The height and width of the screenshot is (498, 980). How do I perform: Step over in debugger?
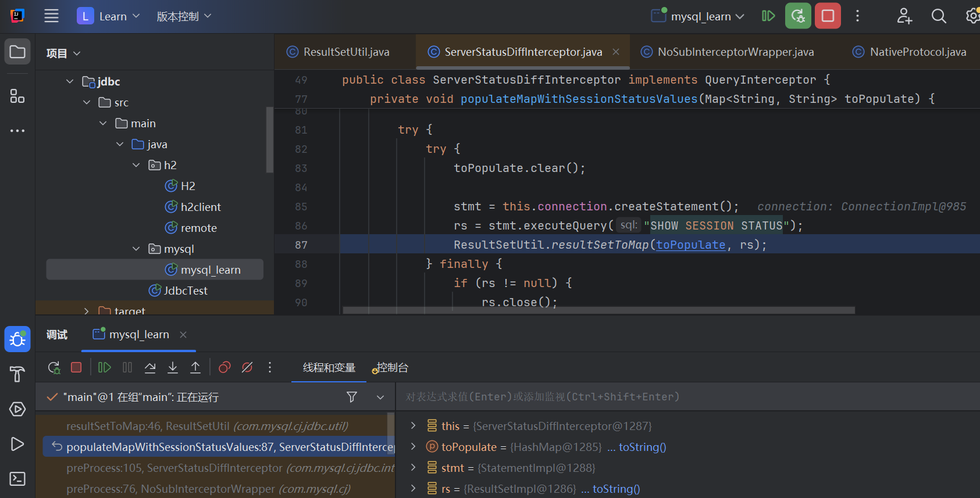coord(150,367)
